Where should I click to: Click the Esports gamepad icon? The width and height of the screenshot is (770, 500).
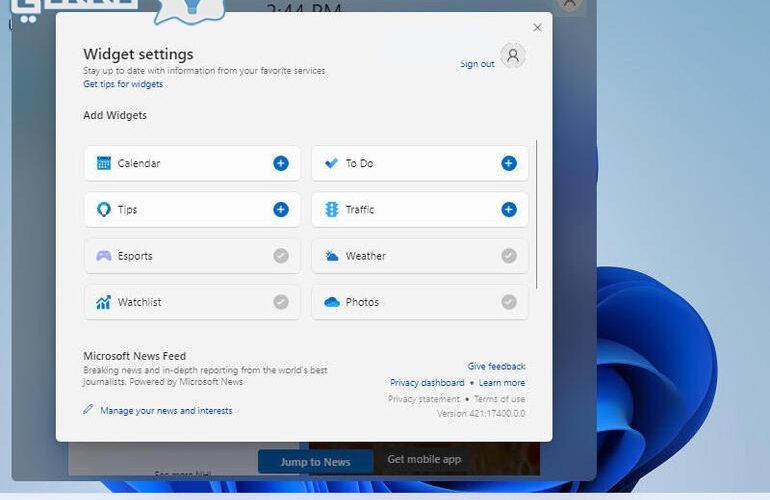coord(104,256)
